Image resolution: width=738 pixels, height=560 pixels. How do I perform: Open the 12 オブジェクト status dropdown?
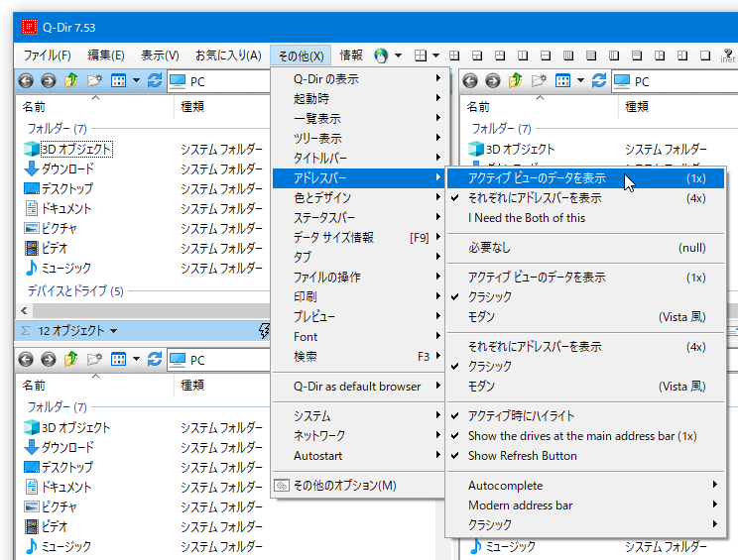click(113, 331)
